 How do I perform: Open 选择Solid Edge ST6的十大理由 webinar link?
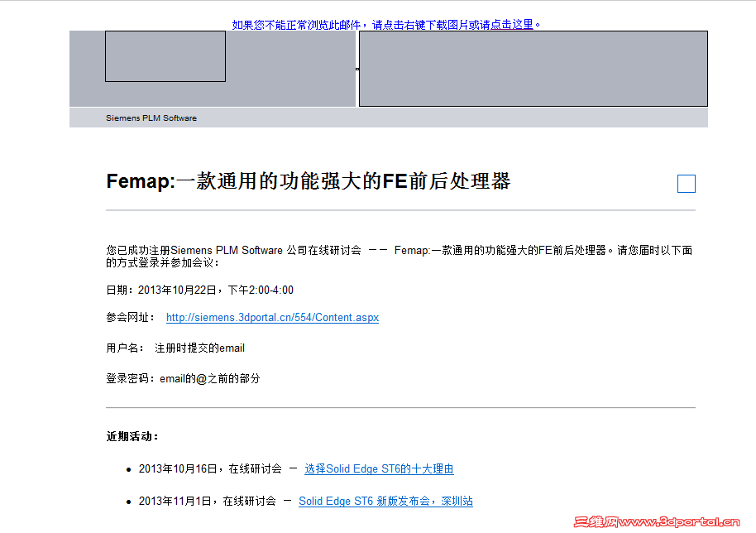379,468
